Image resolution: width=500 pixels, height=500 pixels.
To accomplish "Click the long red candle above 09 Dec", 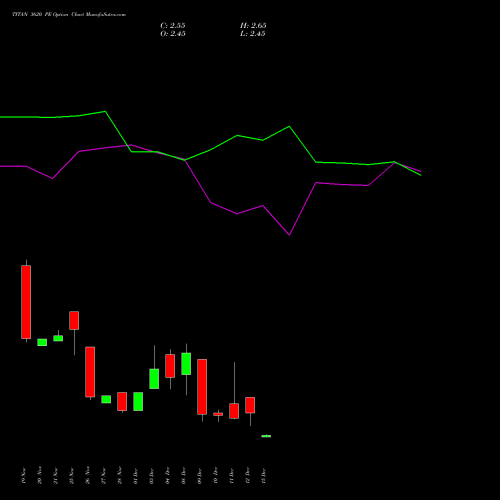I will click(202, 387).
